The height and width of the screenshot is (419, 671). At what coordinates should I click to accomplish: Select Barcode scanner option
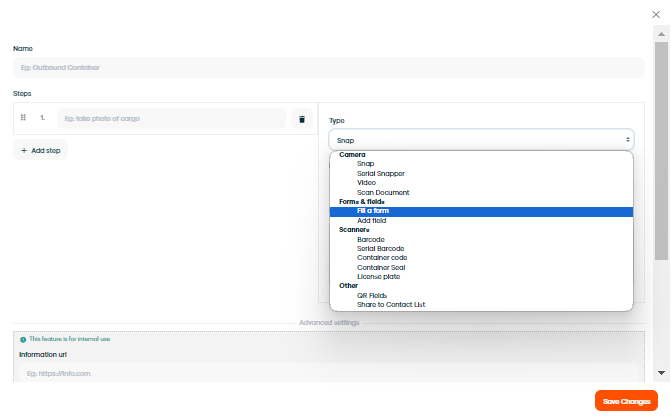(x=371, y=240)
